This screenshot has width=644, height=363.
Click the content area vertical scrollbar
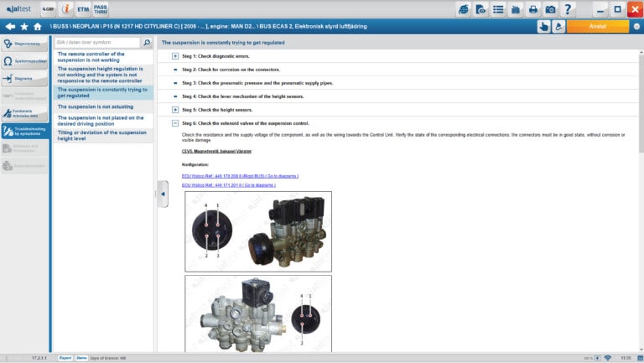point(641,102)
